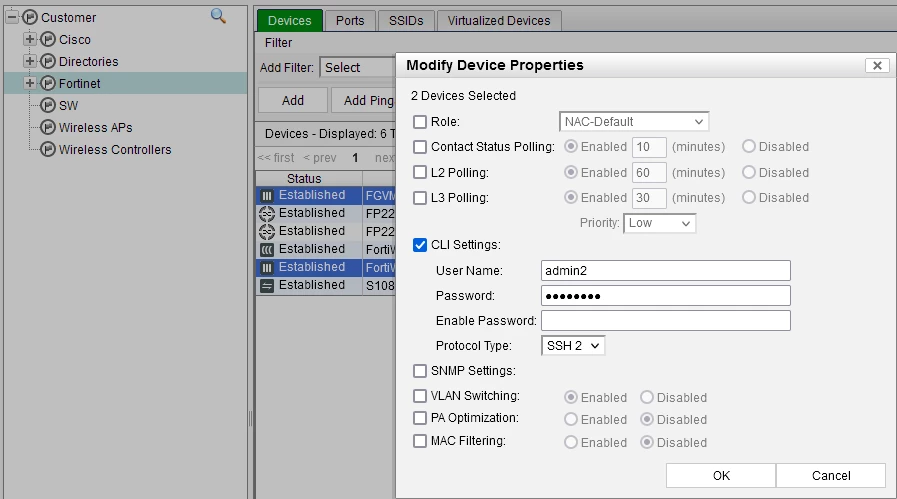Click the Cisco container icon

tap(48, 39)
